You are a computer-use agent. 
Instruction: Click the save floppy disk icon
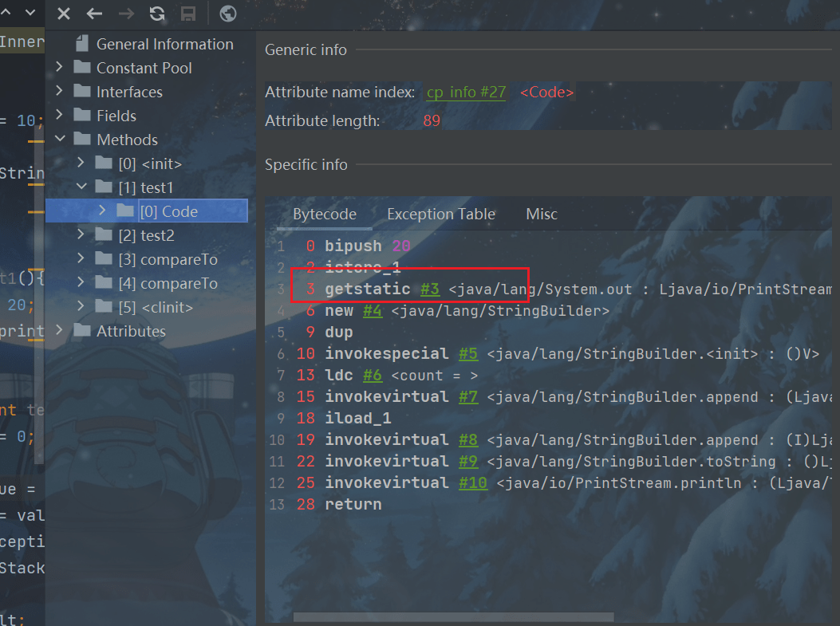[x=188, y=14]
